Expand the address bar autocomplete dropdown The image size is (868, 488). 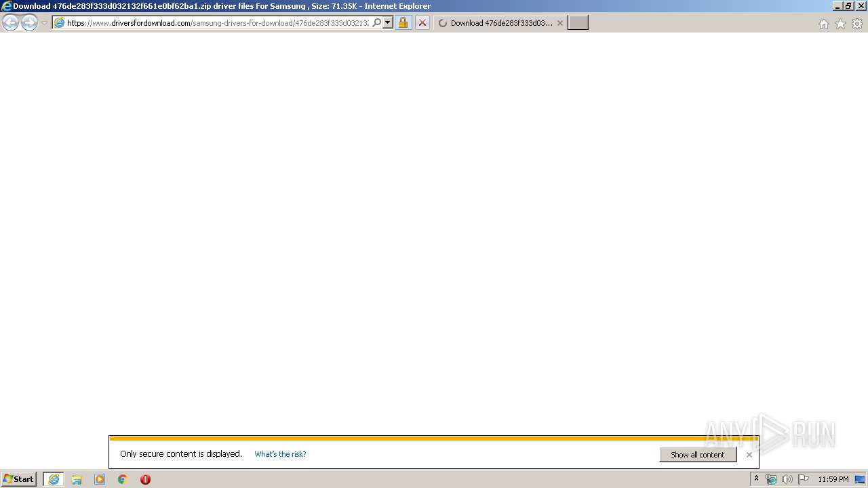tap(388, 23)
